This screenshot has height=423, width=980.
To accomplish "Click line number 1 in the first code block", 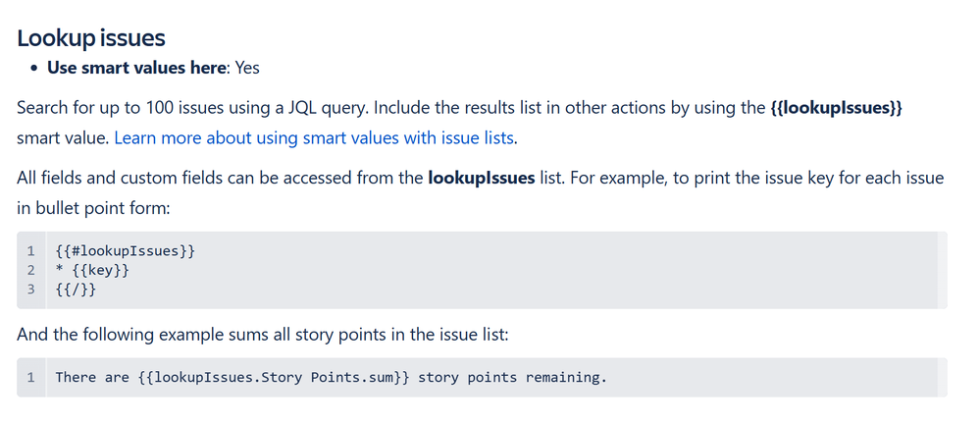I will [31, 250].
